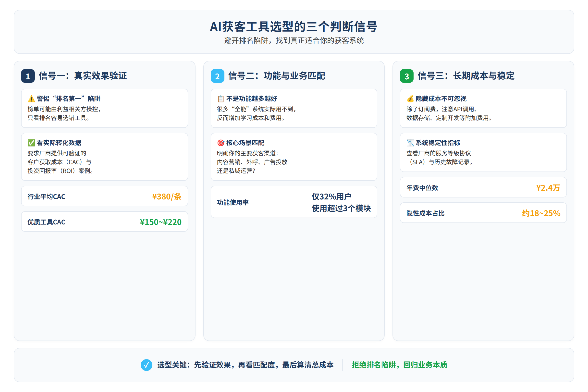Click the chart icon beside 系统稳定性指标
The width and height of the screenshot is (588, 392).
pyautogui.click(x=410, y=143)
